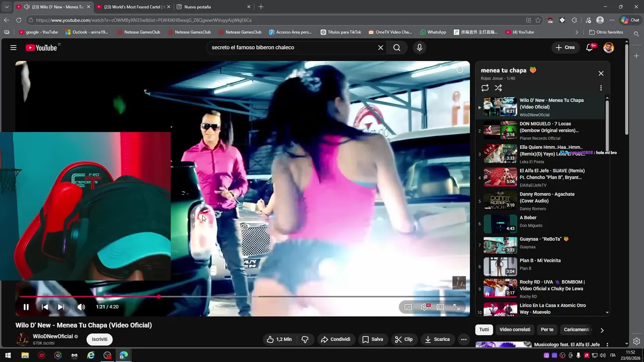The width and height of the screenshot is (644, 362).
Task: Play Danny Romero - Agachate playlist item
Action: click(541, 201)
